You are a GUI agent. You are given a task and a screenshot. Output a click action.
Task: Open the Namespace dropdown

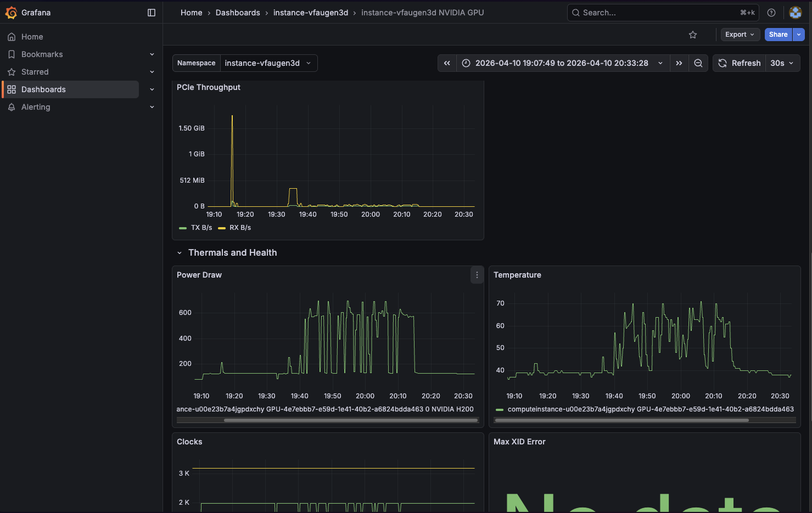click(268, 63)
